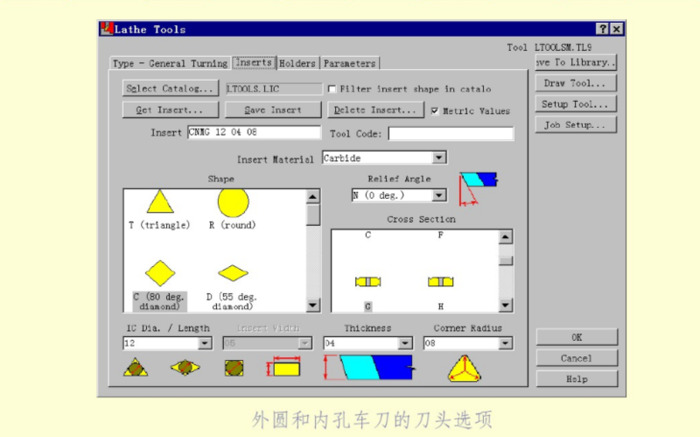Image resolution: width=700 pixels, height=437 pixels.
Task: Open the Insert Material dropdown
Action: (x=439, y=158)
